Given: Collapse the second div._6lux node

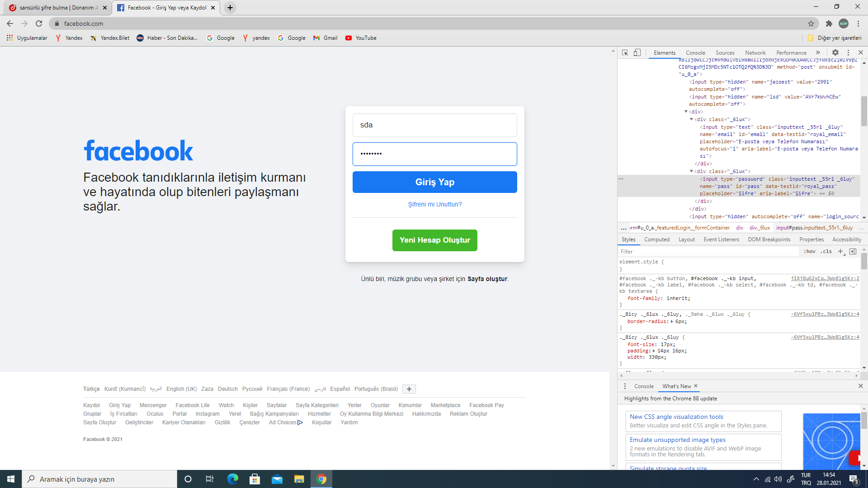Looking at the screenshot, I should 691,171.
